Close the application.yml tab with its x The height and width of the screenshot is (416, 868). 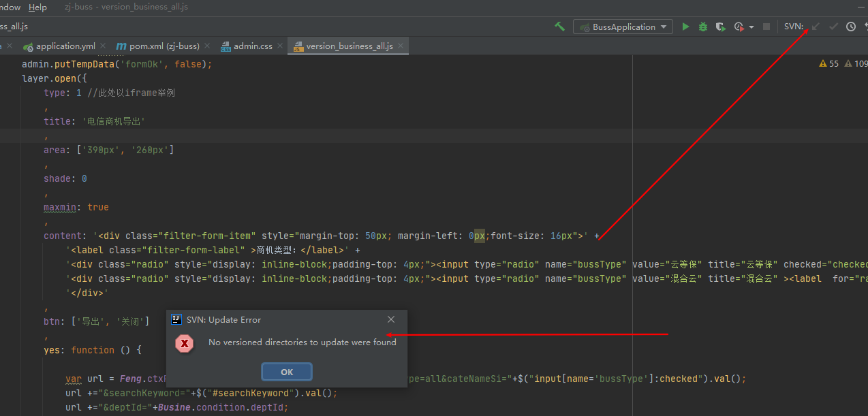coord(102,46)
